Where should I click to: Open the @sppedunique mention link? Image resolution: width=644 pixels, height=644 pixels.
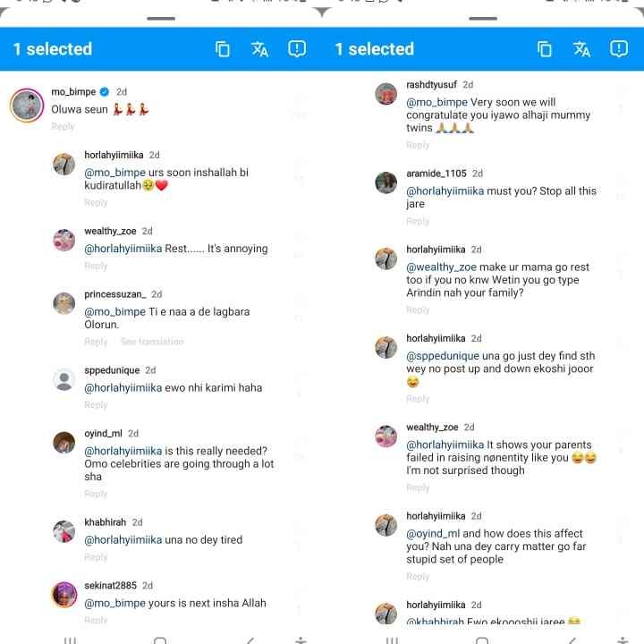(x=443, y=356)
